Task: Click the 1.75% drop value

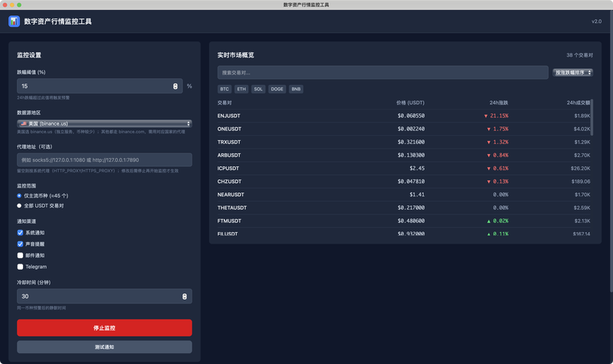Action: tap(497, 129)
